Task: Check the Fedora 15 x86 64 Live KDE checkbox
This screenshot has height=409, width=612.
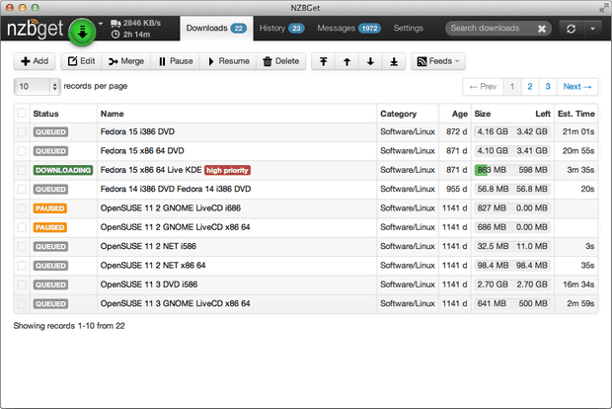Action: click(22, 170)
